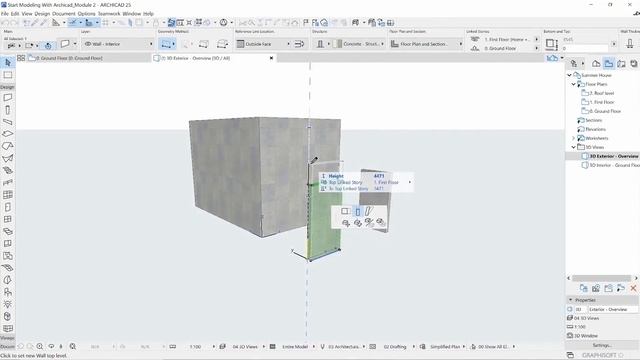Click the Concrete material swatch
The width and height of the screenshot is (640, 360).
[x=337, y=44]
